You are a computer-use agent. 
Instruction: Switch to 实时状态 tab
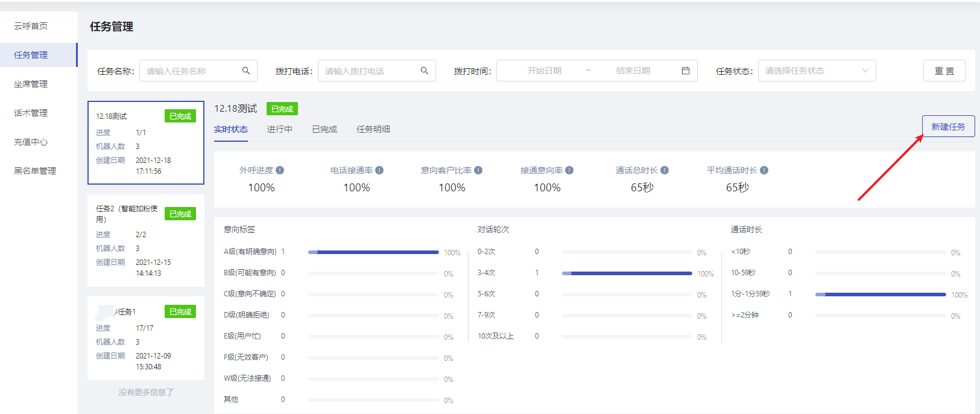(x=231, y=129)
